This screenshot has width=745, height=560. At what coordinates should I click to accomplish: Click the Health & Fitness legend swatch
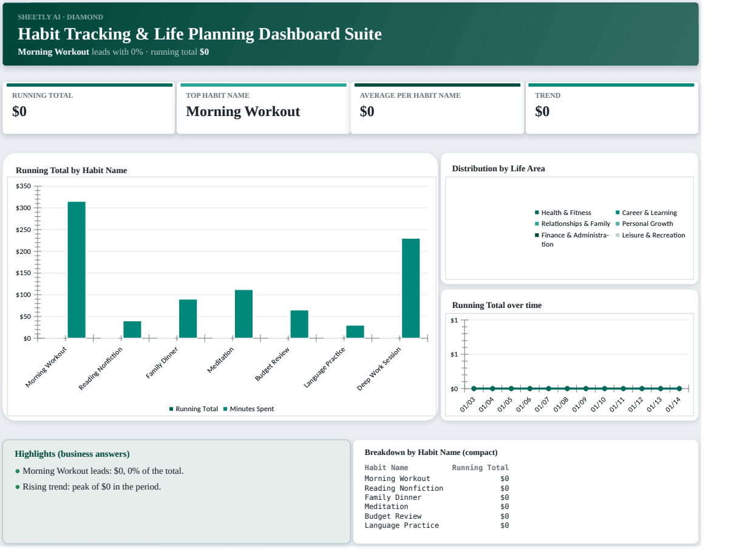coord(537,213)
